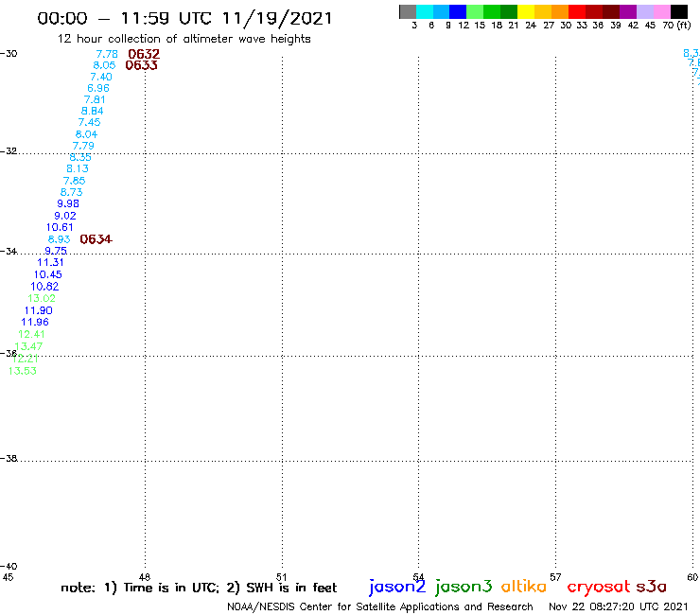The width and height of the screenshot is (700, 615).
Task: Click the 10.82 wave height value
Action: coord(44,287)
